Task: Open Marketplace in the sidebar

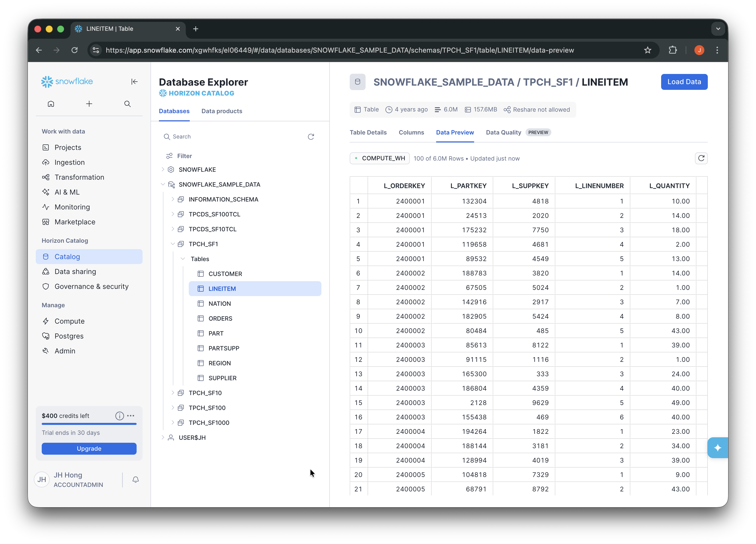Action: pyautogui.click(x=89, y=222)
